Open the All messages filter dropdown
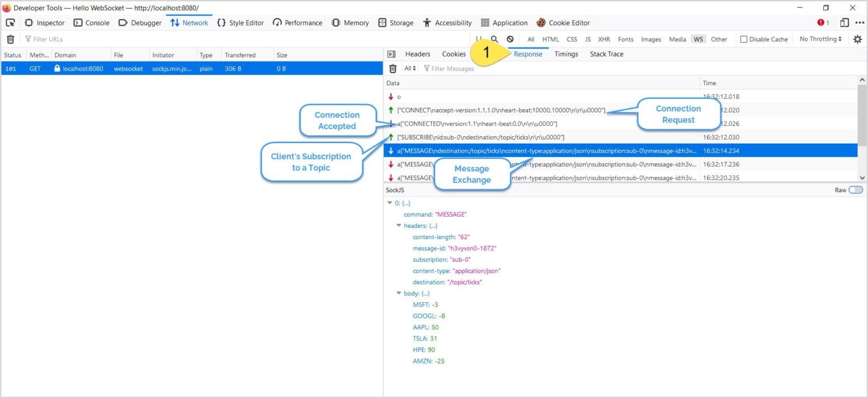 coord(408,68)
